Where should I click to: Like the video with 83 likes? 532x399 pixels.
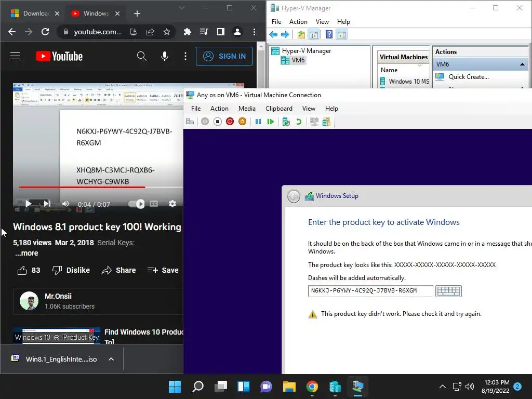click(x=29, y=270)
